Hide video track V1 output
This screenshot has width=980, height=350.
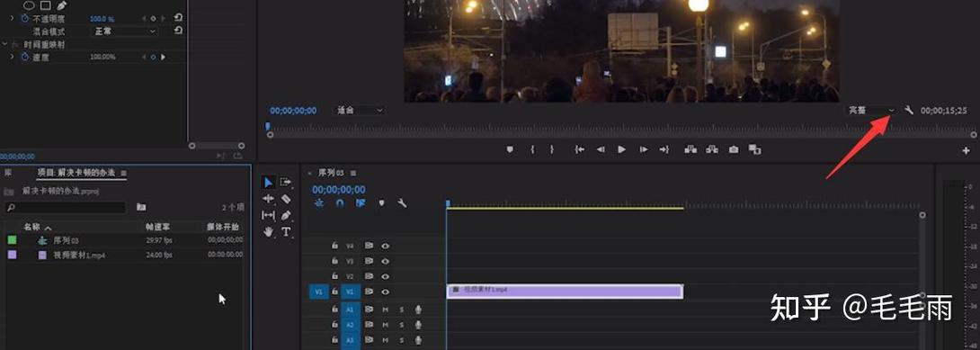click(386, 292)
